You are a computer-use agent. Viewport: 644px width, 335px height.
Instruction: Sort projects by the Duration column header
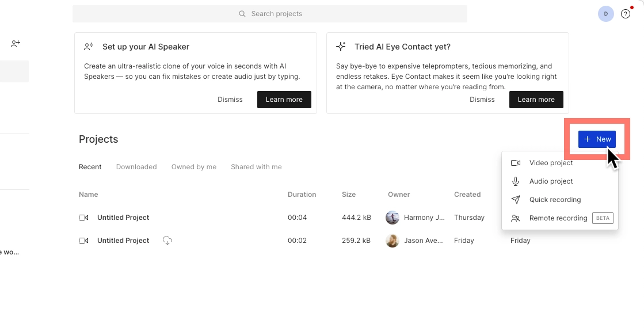point(302,195)
